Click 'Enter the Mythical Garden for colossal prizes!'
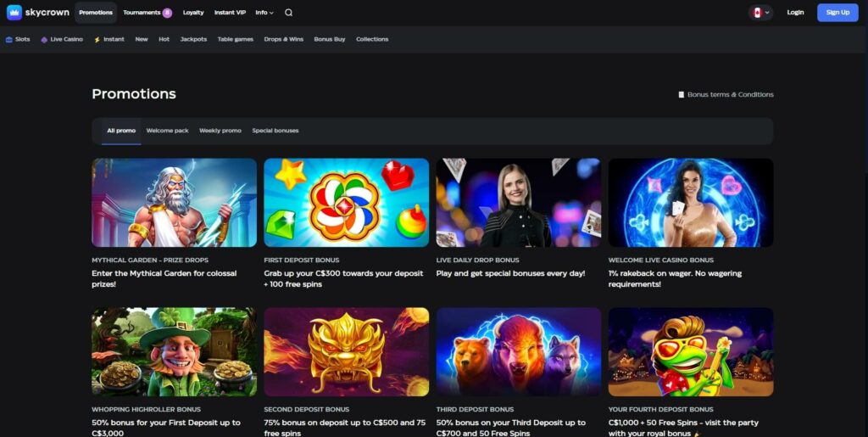Screen dimensions: 868x437 click(164, 278)
